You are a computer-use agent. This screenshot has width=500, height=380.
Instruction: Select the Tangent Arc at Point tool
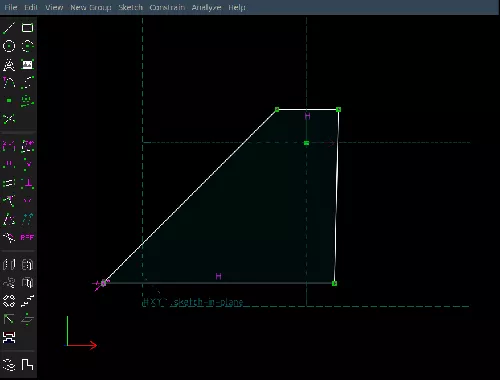coord(9,82)
